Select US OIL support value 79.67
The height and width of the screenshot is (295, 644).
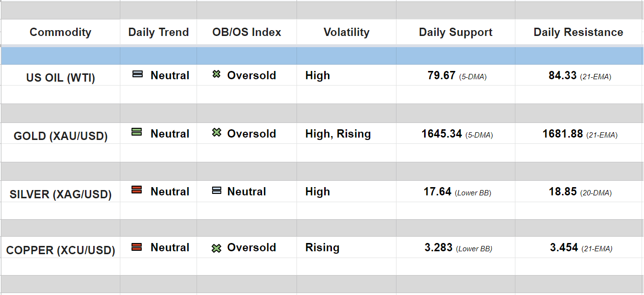[441, 76]
